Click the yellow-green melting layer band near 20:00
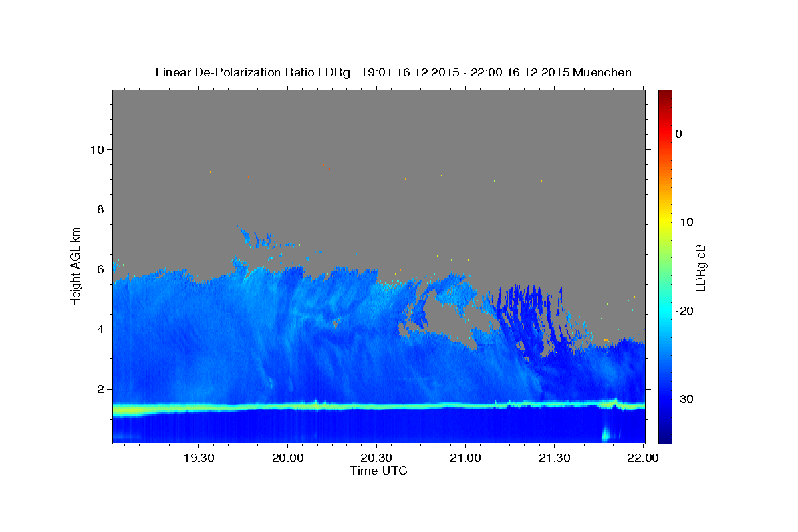This screenshot has width=798, height=532. pyautogui.click(x=287, y=406)
